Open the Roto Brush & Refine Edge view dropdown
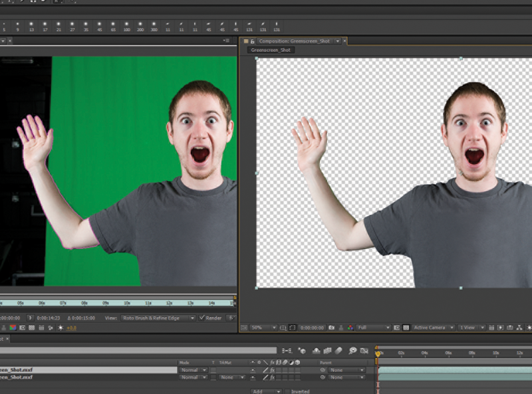The image size is (532, 394). [158, 318]
